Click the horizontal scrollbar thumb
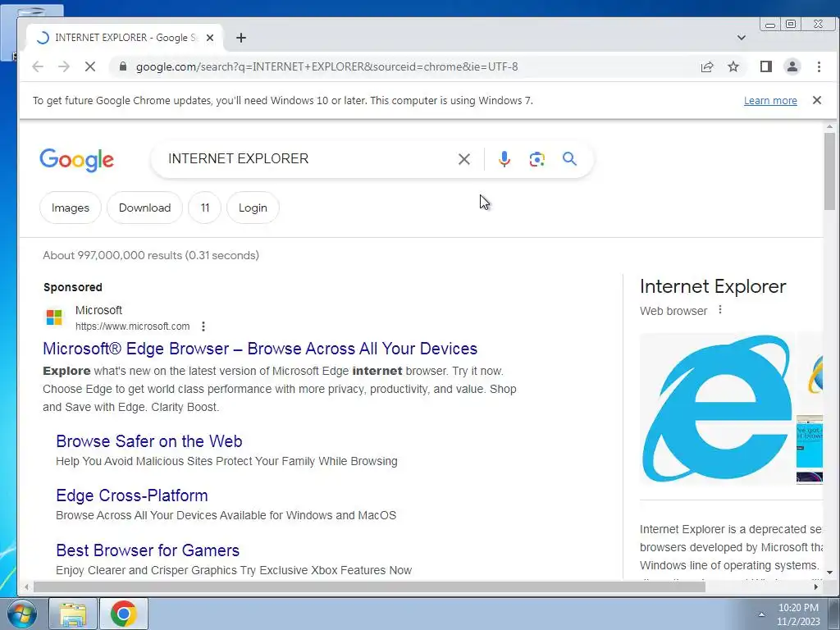This screenshot has width=840, height=630. point(369,587)
